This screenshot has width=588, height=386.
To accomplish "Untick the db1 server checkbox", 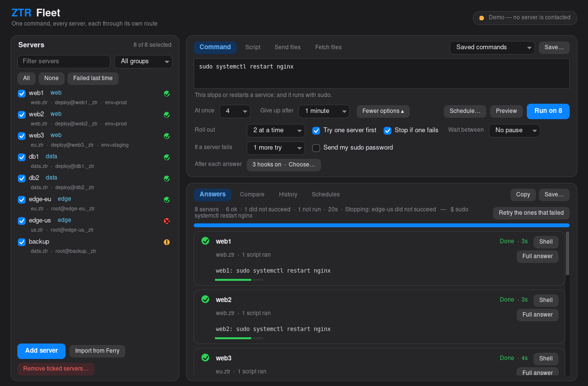I will [x=22, y=157].
